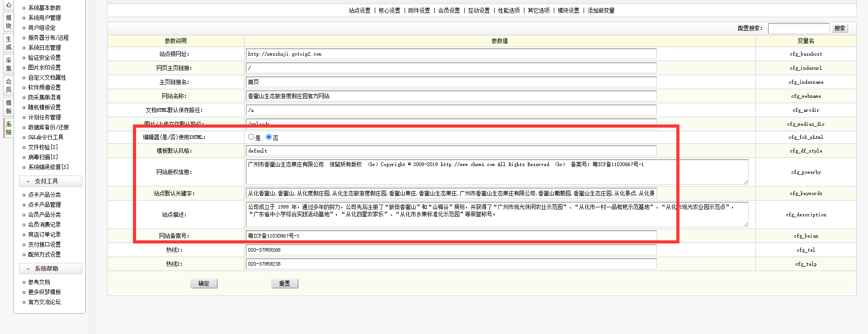The width and height of the screenshot is (868, 334).
Task: Open the 其它选项 tab
Action: click(x=538, y=10)
